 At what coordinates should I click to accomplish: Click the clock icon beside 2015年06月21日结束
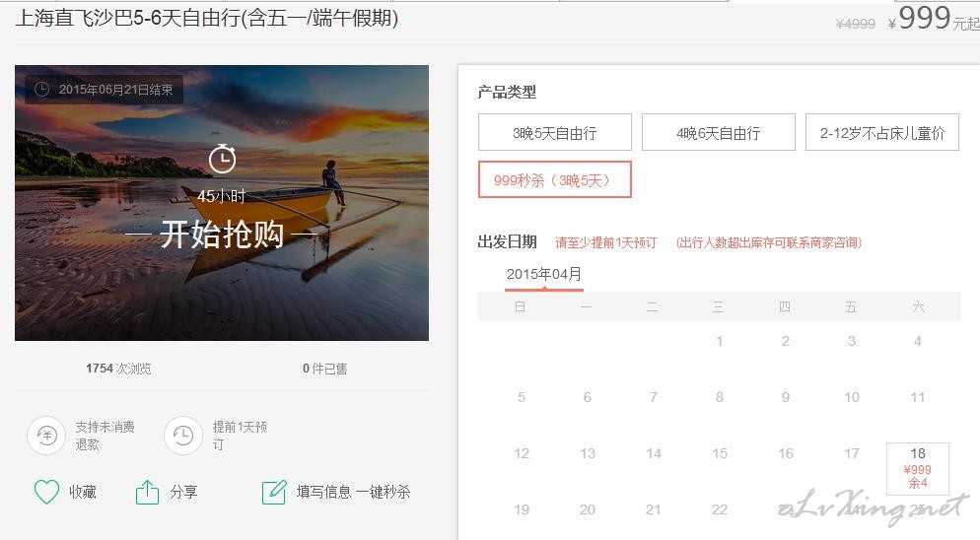(41, 90)
